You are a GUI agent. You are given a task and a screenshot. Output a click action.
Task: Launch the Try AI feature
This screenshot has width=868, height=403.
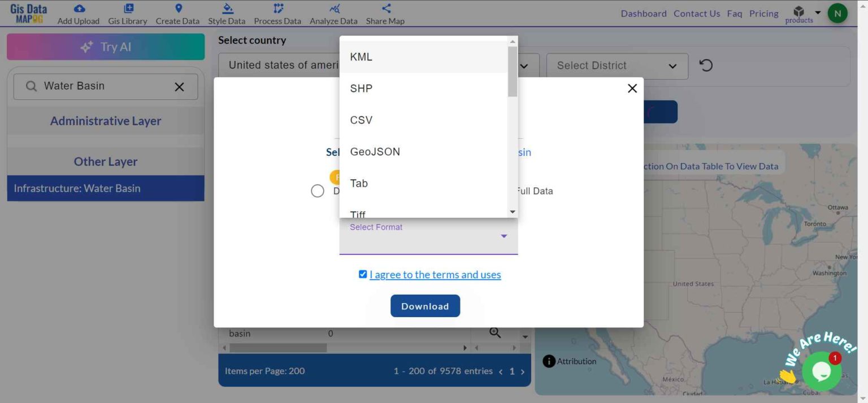pos(105,47)
